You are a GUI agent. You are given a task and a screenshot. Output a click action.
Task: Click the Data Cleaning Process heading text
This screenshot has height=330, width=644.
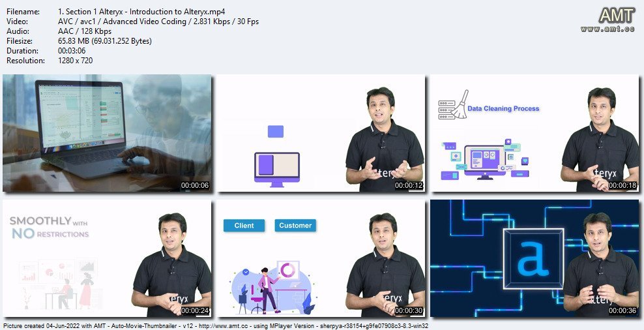[503, 108]
